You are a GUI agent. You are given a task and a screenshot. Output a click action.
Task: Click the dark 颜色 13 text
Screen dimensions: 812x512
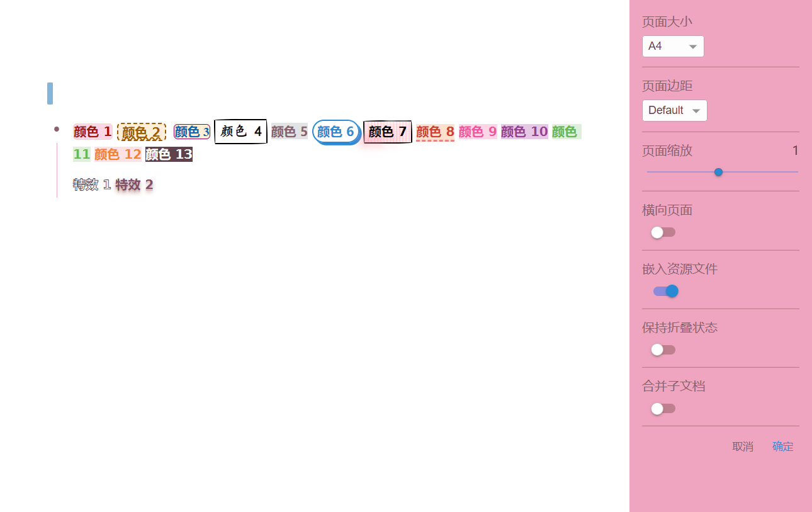[x=169, y=154]
